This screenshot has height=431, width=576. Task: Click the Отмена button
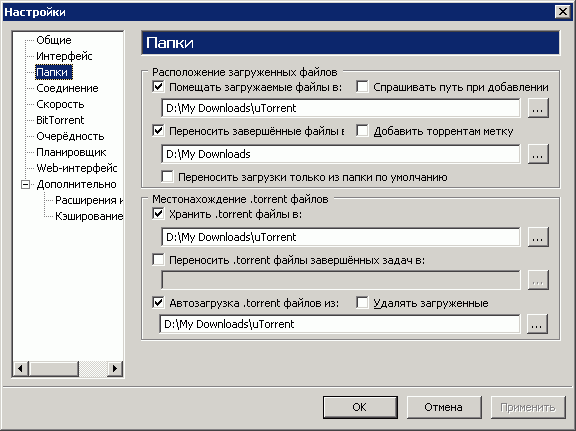click(x=444, y=407)
